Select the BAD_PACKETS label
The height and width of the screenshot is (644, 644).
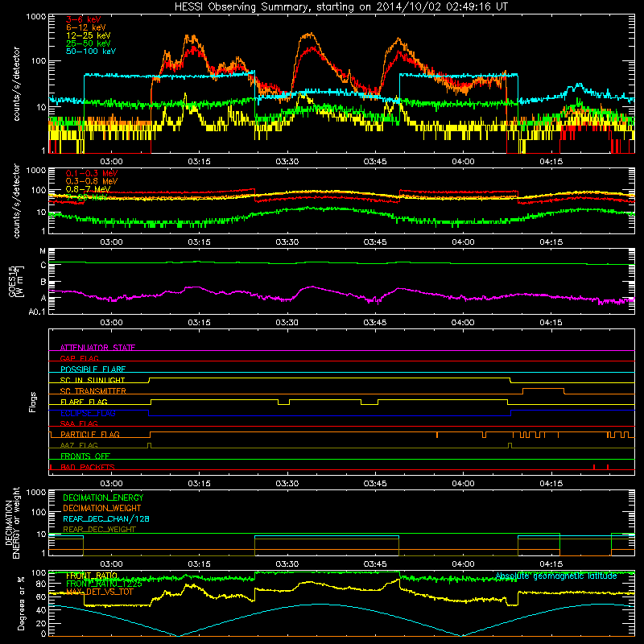tap(88, 467)
